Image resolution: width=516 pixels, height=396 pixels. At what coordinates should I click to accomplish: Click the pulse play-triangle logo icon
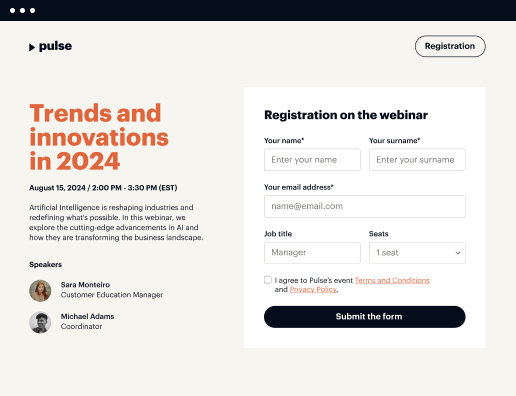[x=32, y=47]
